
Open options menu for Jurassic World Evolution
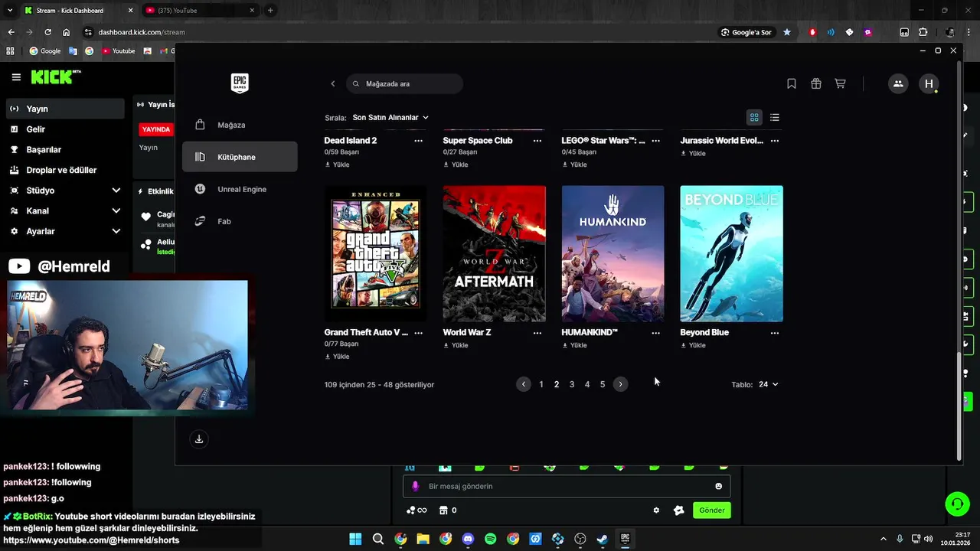point(775,141)
